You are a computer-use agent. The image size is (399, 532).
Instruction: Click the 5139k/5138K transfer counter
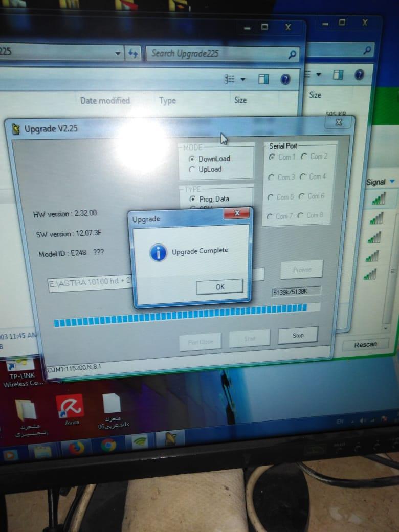pos(296,292)
